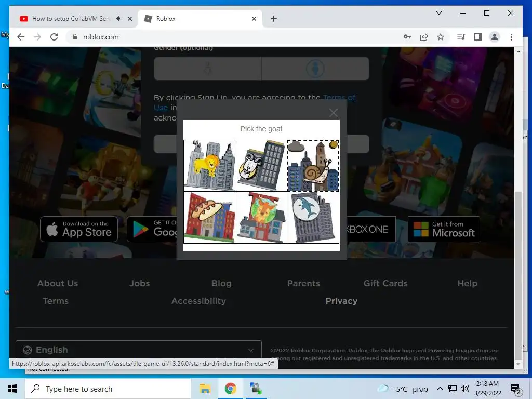This screenshot has width=532, height=399.
Task: Open the Help footer link
Action: coord(467,283)
